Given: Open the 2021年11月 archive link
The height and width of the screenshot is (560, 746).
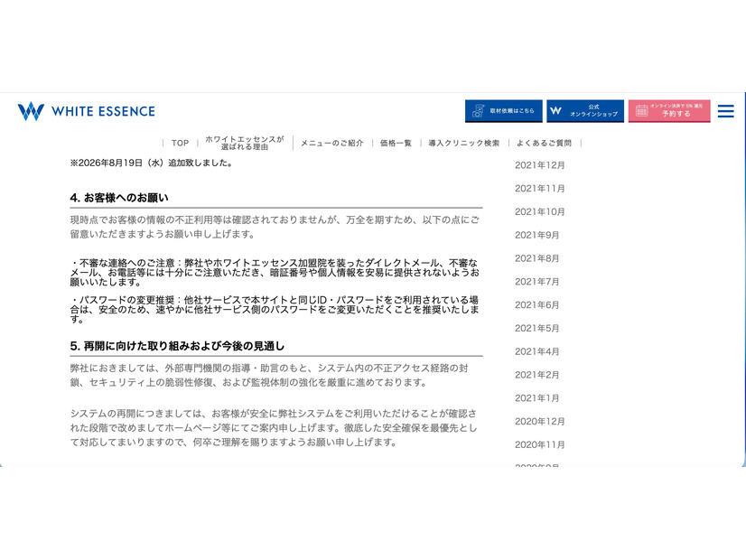Looking at the screenshot, I should (x=539, y=189).
